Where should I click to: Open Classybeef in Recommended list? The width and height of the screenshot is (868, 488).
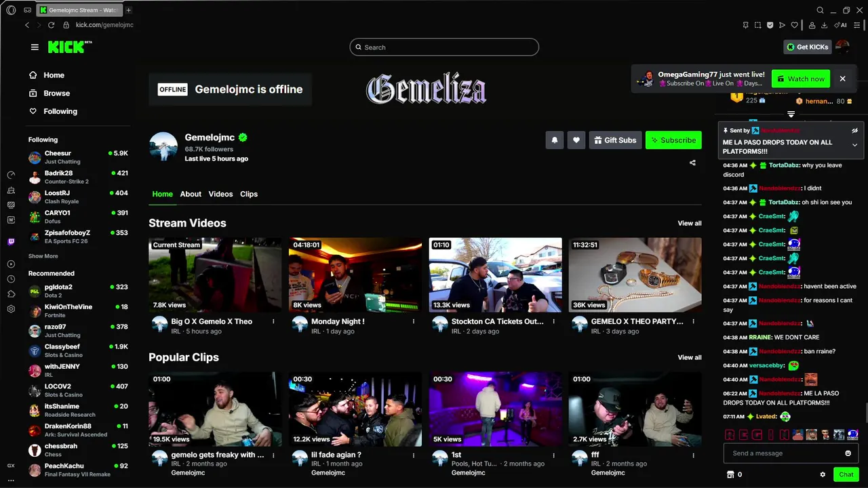(78, 350)
